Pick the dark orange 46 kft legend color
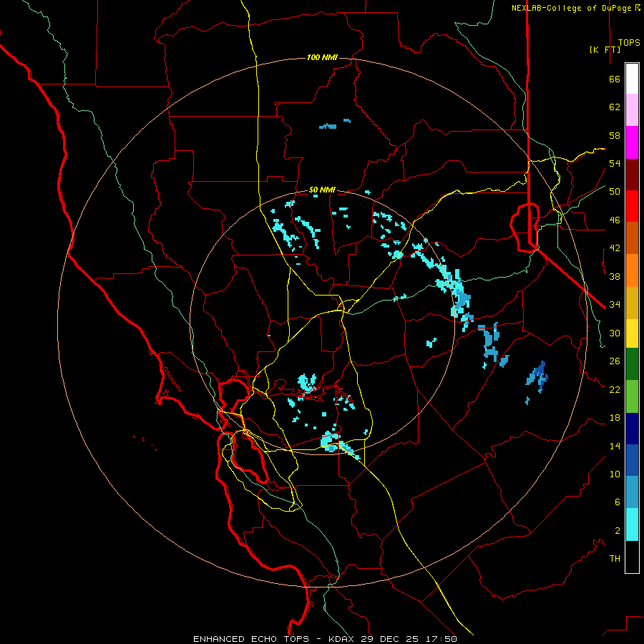This screenshot has width=644, height=644. (632, 238)
